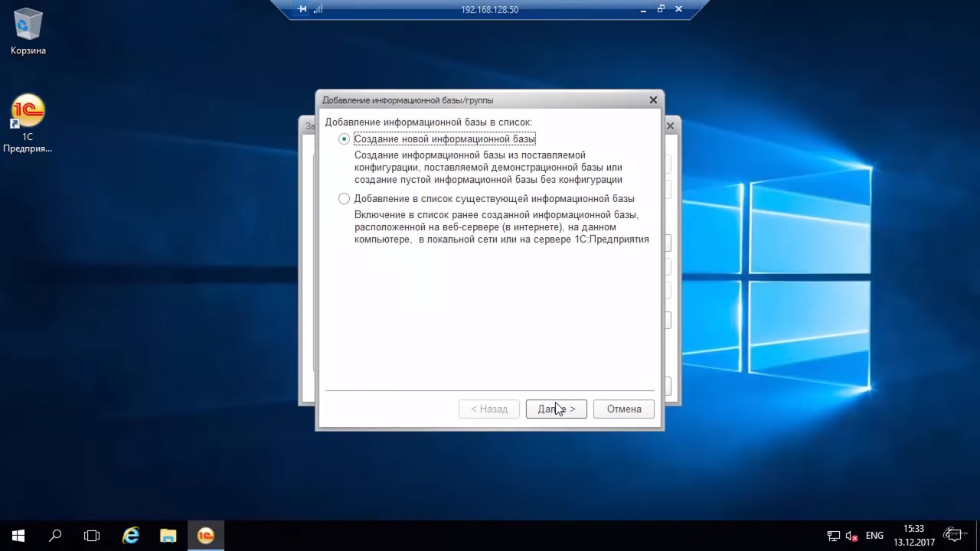This screenshot has width=980, height=551.
Task: Open network status icon in the system tray
Action: [x=834, y=536]
